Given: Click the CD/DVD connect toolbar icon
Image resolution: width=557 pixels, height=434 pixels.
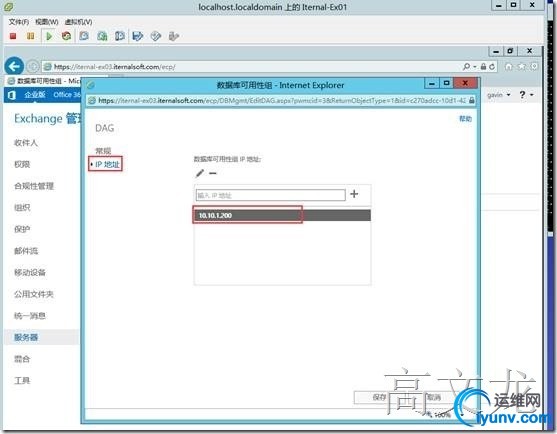Looking at the screenshot, I should pyautogui.click(x=156, y=36).
